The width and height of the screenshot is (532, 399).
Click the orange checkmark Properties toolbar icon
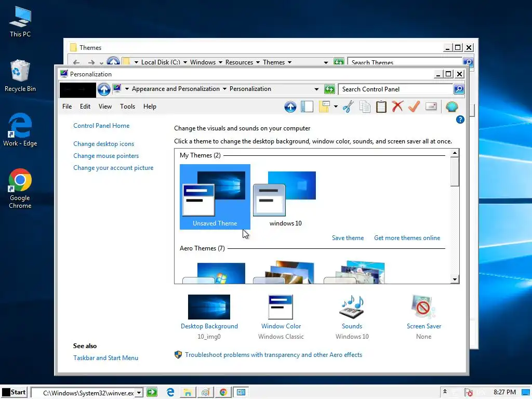click(414, 107)
